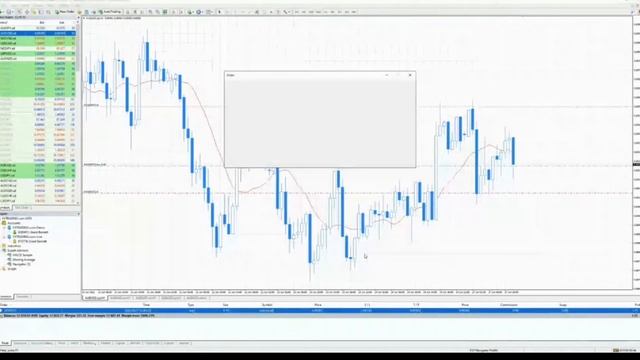
Task: Close the Order dialog window
Action: (410, 75)
